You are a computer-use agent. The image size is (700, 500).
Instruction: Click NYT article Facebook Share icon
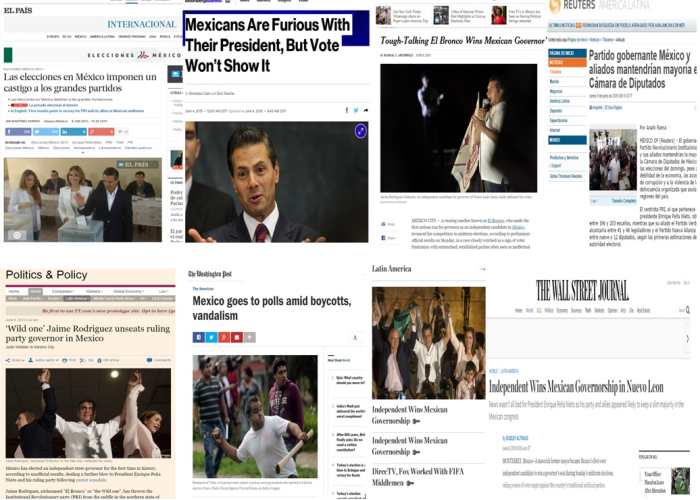(383, 238)
